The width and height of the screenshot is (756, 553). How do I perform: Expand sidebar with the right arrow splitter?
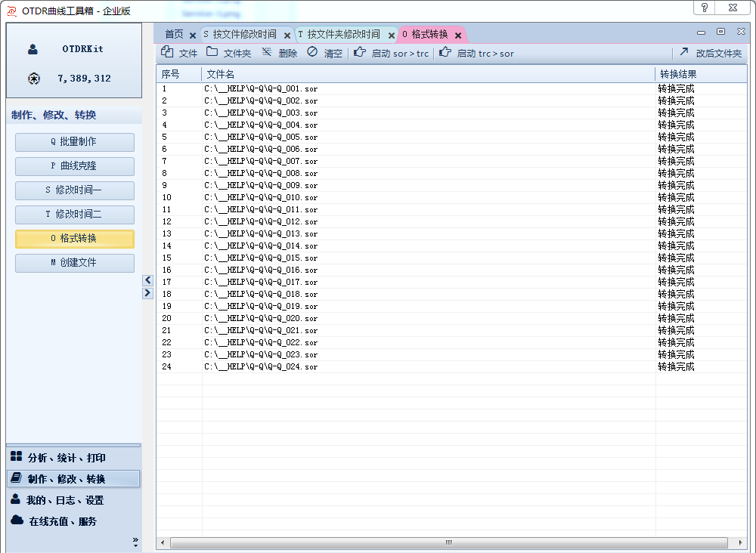point(147,292)
